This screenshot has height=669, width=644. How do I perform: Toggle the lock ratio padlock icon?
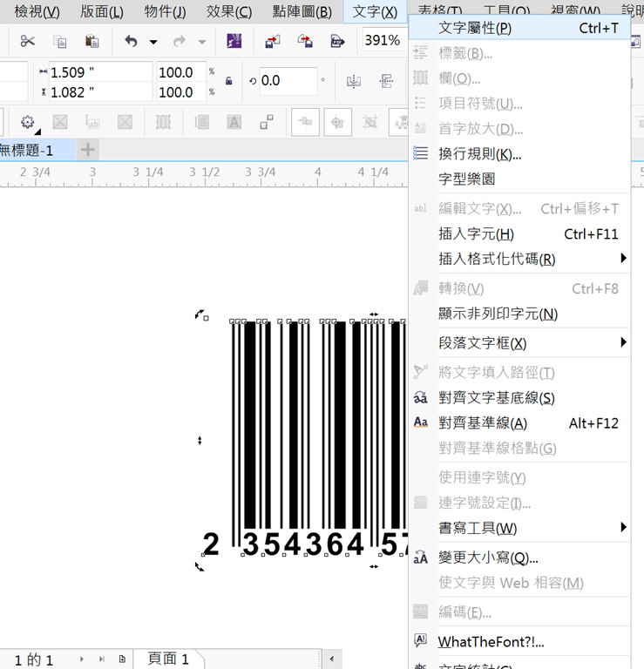(228, 81)
